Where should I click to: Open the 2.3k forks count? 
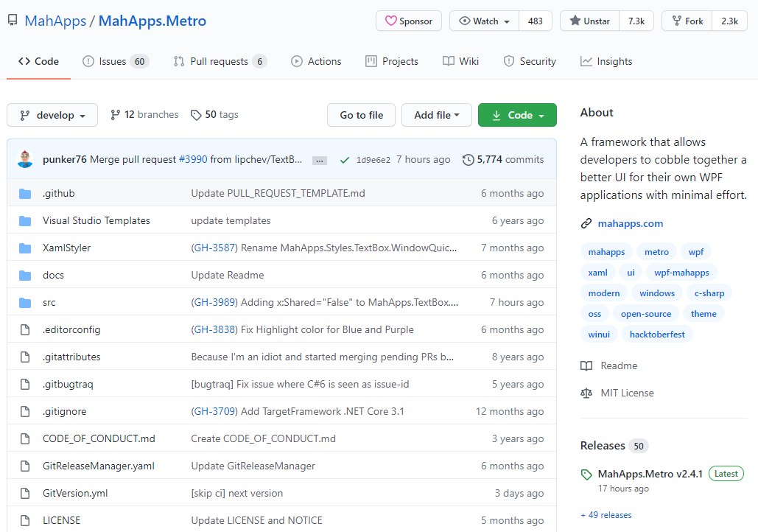click(x=729, y=21)
